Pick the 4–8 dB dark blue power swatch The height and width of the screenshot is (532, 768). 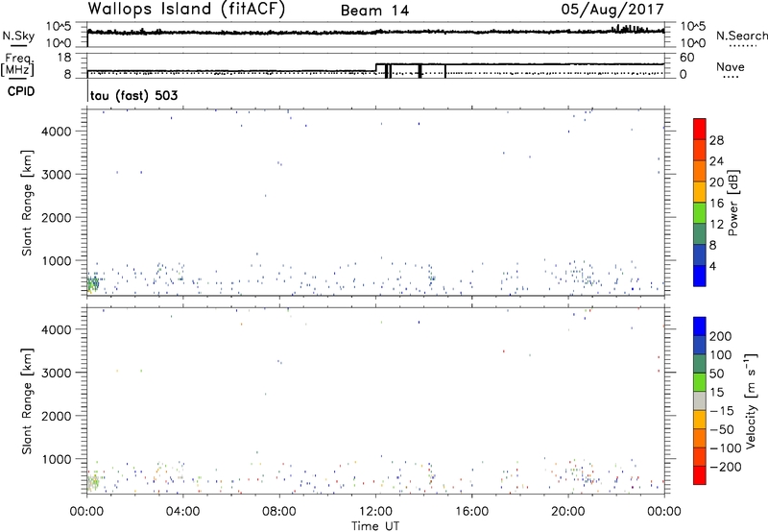(x=700, y=254)
